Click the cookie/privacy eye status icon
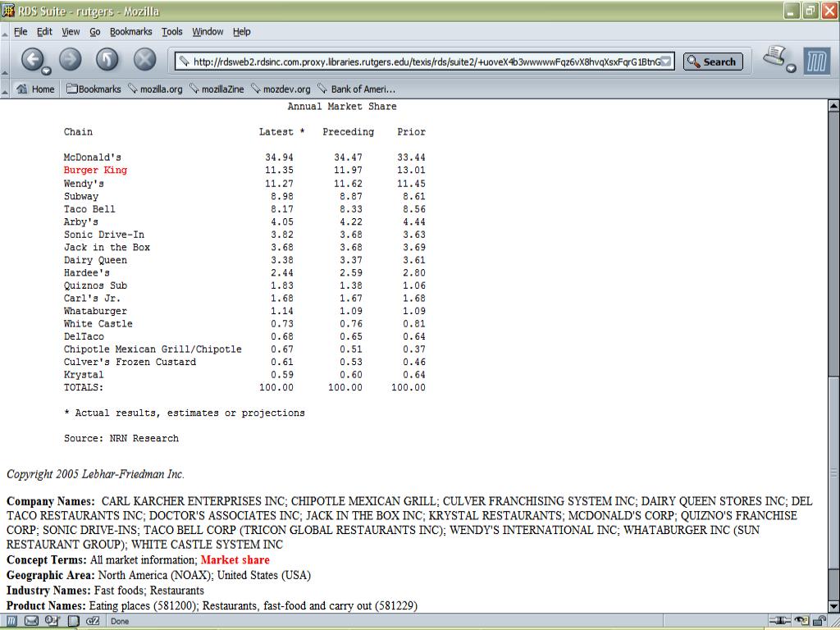Screen dimensions: 840x630 tap(801, 621)
